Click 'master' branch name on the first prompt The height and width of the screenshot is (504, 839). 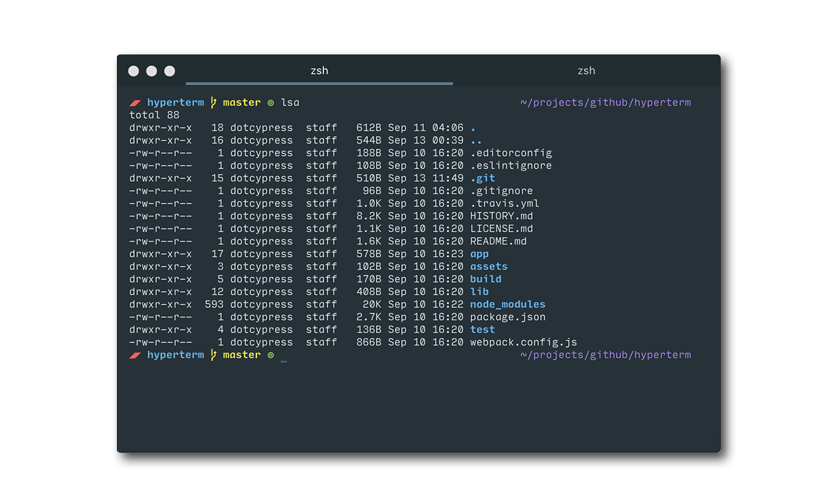tap(242, 102)
